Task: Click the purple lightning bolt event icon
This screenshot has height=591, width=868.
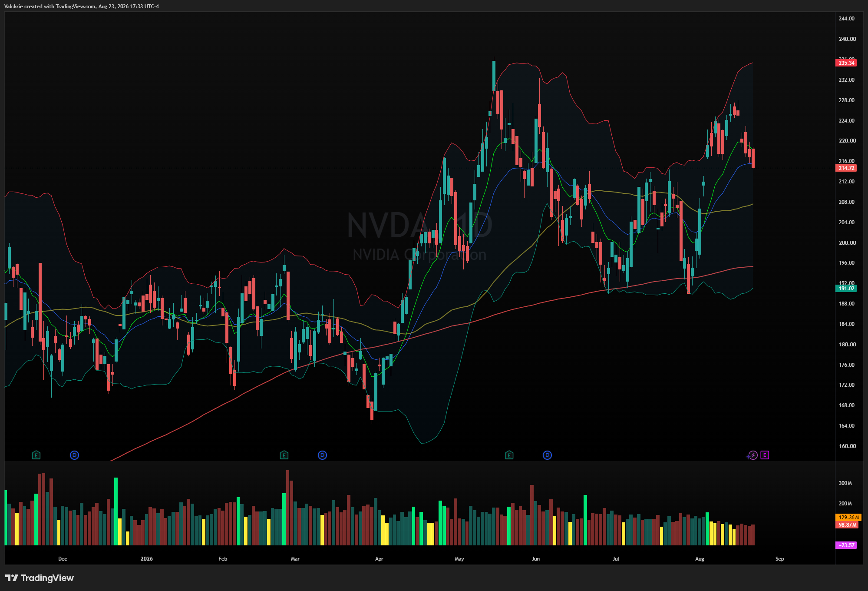Action: (753, 455)
